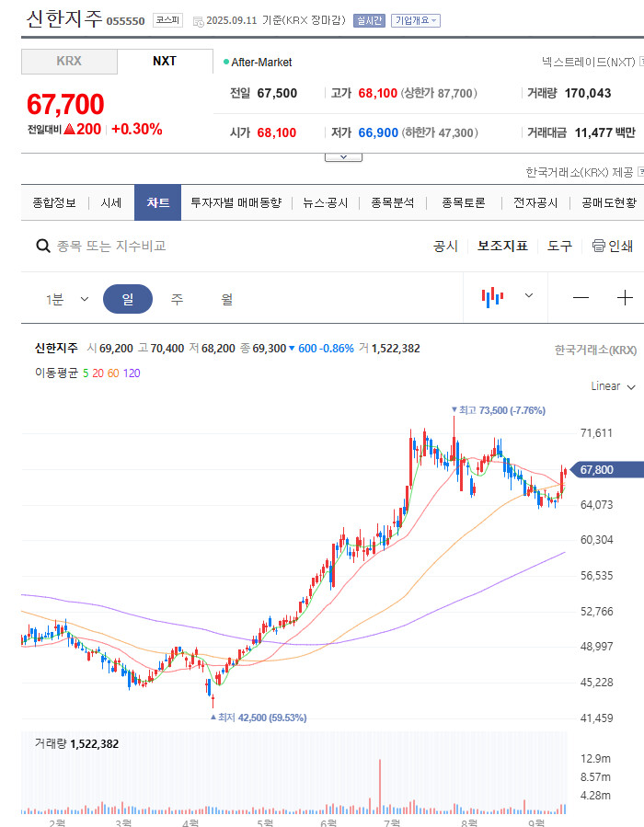Focus the 종목 또는 지수비교 search field

(x=111, y=246)
